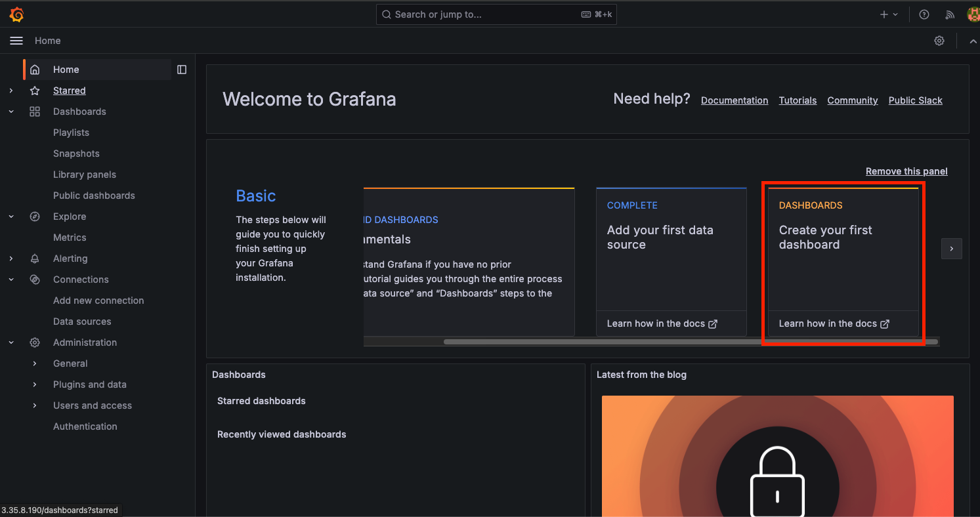Click the Explore compass icon in sidebar

(x=35, y=217)
